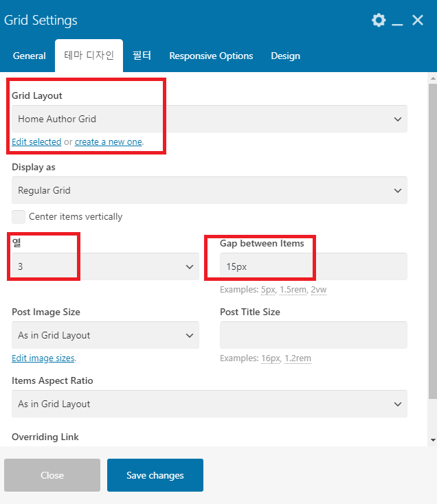
Task: Open the Responsive Options tab
Action: [x=211, y=56]
